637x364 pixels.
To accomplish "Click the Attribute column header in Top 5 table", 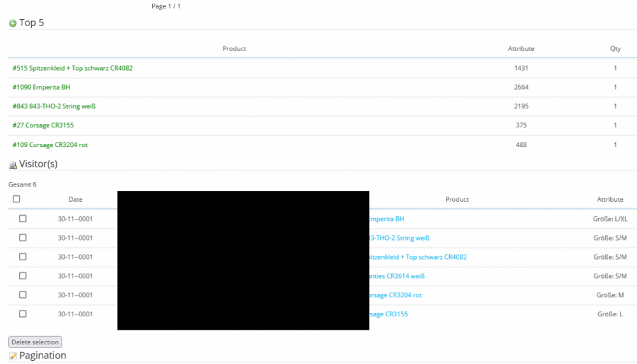I will [x=520, y=49].
